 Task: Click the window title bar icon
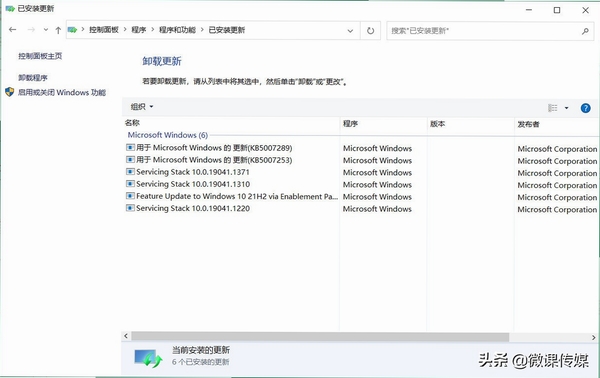(10, 8)
